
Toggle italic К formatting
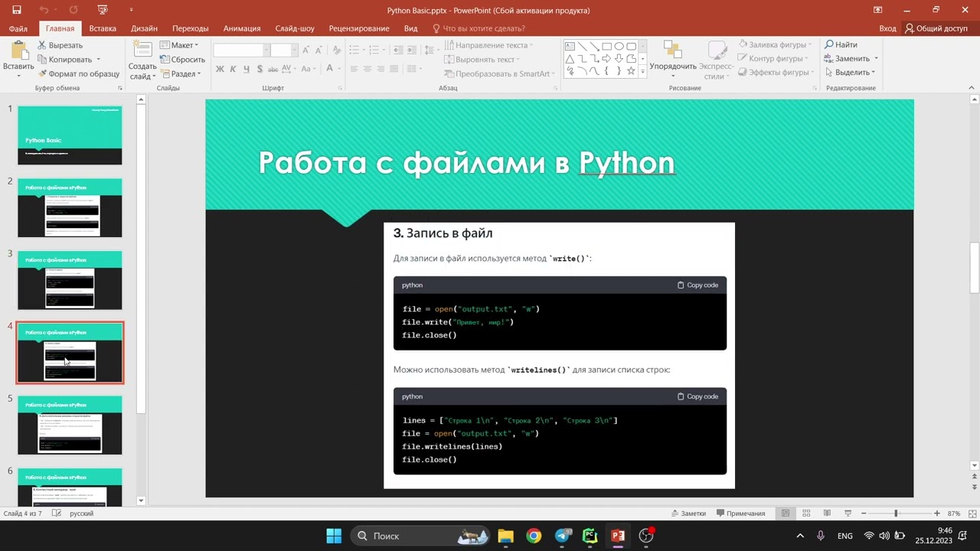click(x=234, y=69)
